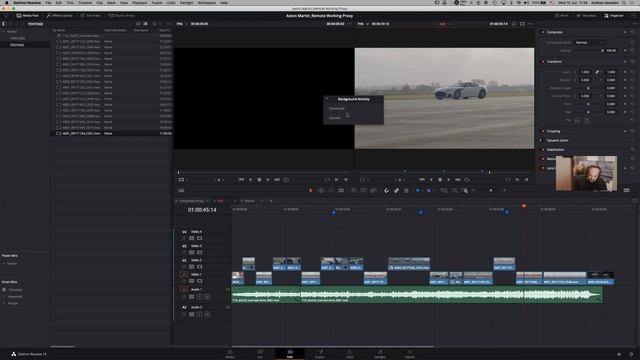Viewport: 640px width, 360px height.
Task: Adjust the Opacity slider in the Inspector
Action: point(588,51)
